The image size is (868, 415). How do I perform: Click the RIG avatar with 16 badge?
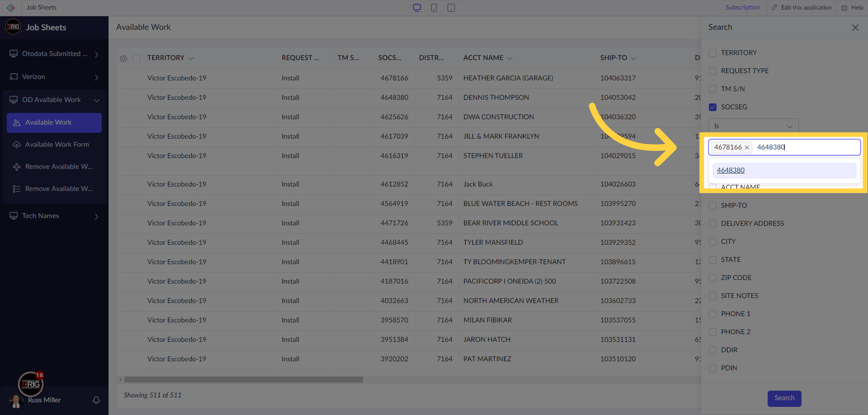click(x=31, y=384)
